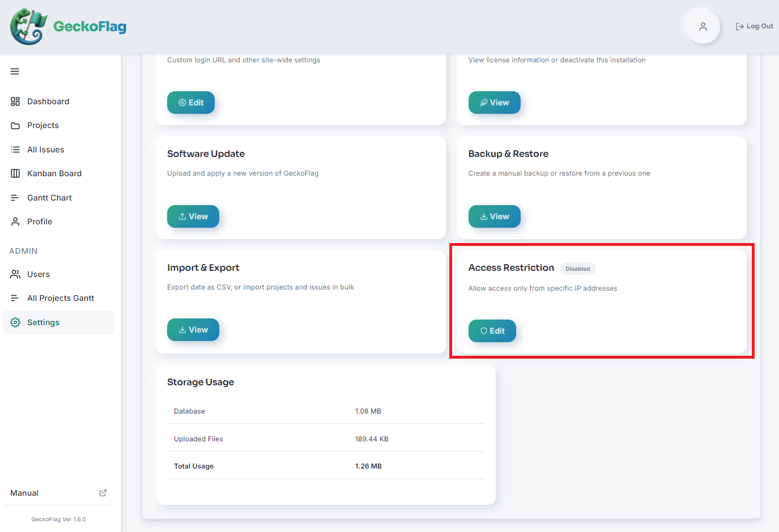Click the Kanban Board columns icon
The height and width of the screenshot is (532, 779).
[x=15, y=173]
